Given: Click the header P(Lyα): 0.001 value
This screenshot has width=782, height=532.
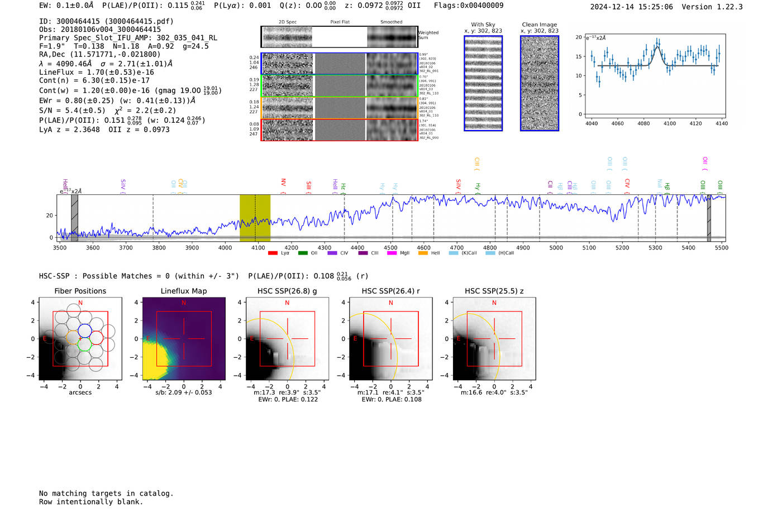Looking at the screenshot, I should pos(242,6).
